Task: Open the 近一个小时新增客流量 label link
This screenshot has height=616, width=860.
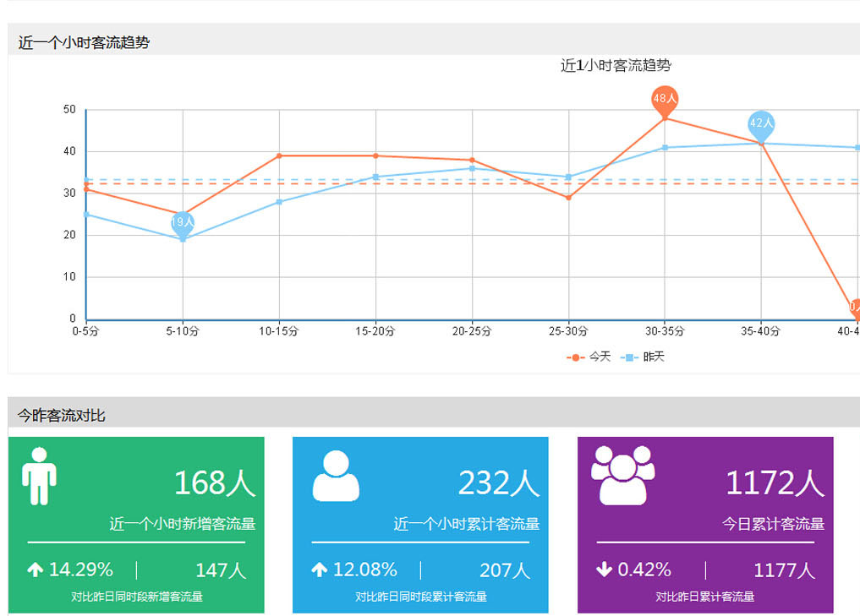Action: 182,524
